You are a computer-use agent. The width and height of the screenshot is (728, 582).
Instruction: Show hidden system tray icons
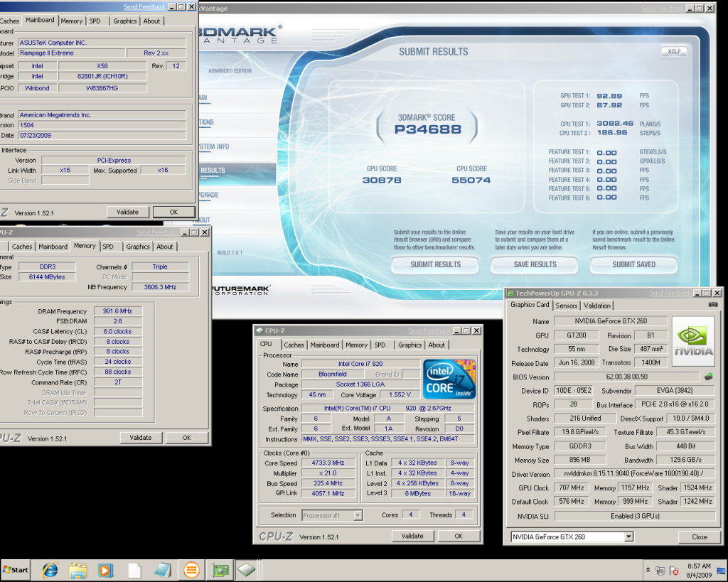coord(648,571)
